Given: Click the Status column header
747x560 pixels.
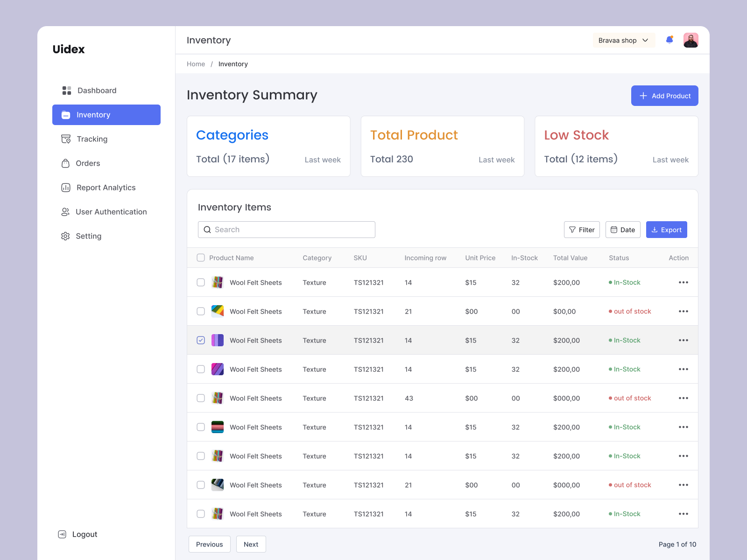Looking at the screenshot, I should click(x=619, y=258).
